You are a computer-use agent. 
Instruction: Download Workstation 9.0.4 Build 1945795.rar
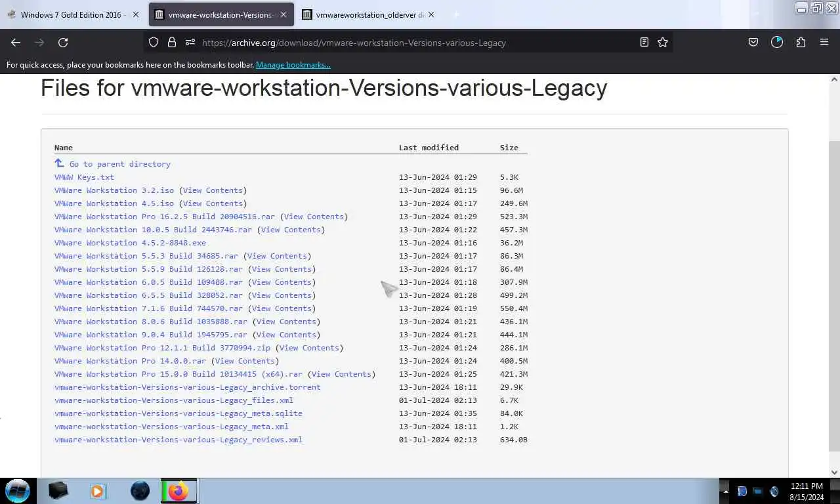151,335
